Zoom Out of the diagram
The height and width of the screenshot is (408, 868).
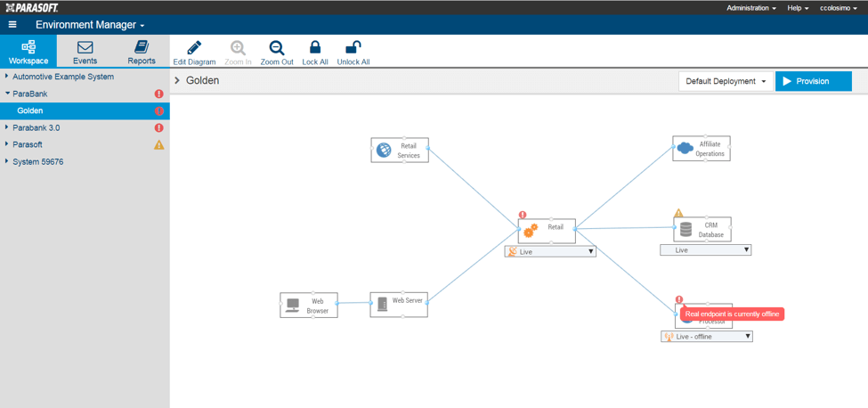(277, 53)
